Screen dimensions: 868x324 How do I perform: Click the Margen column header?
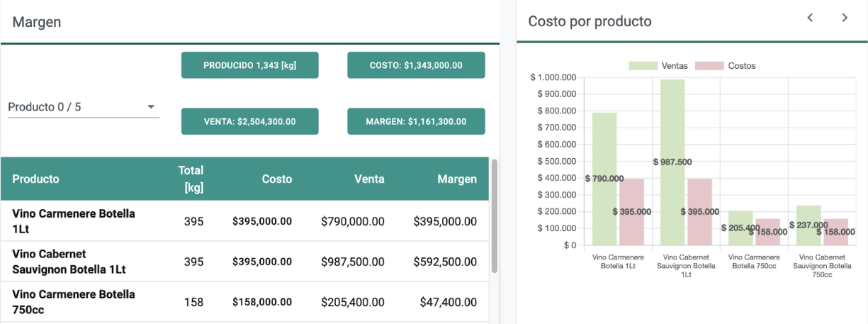[457, 179]
